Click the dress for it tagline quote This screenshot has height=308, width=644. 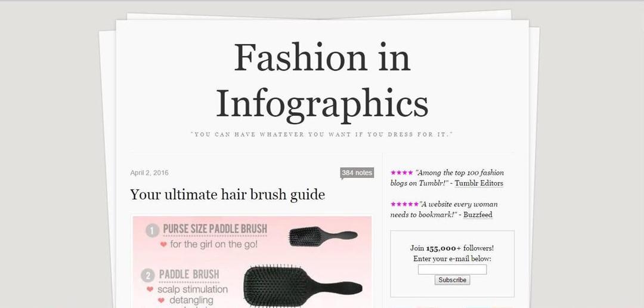(x=322, y=134)
